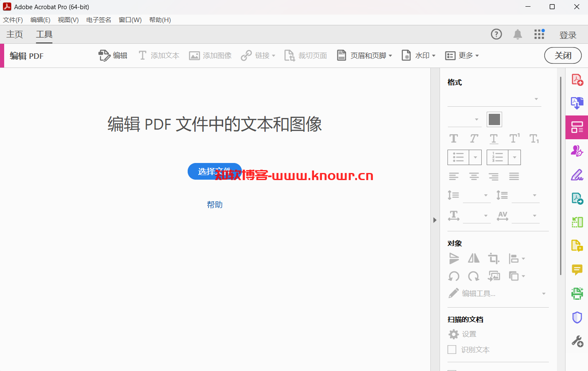Collapse the right Format pane arrow

tap(435, 220)
